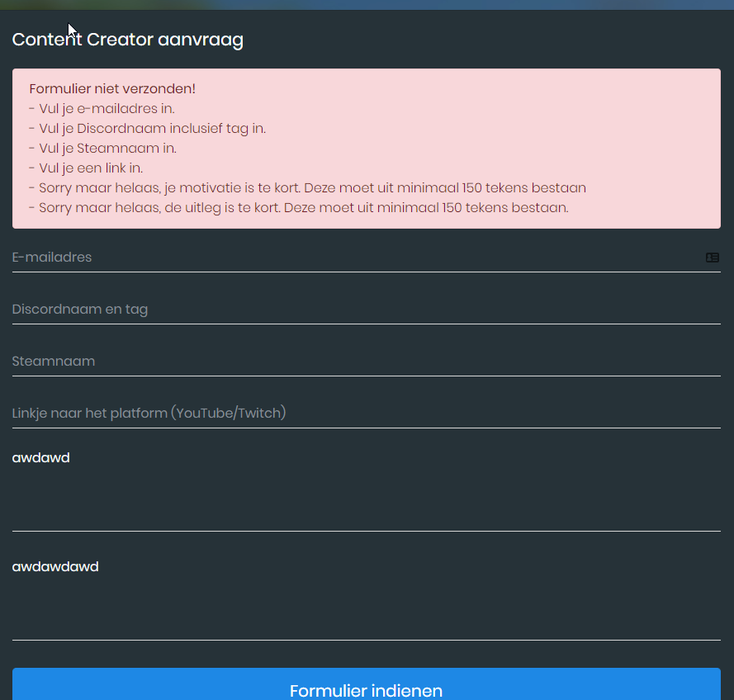Click the "Formulier niet verzonden!" error title
Image resolution: width=734 pixels, height=700 pixels.
click(112, 88)
